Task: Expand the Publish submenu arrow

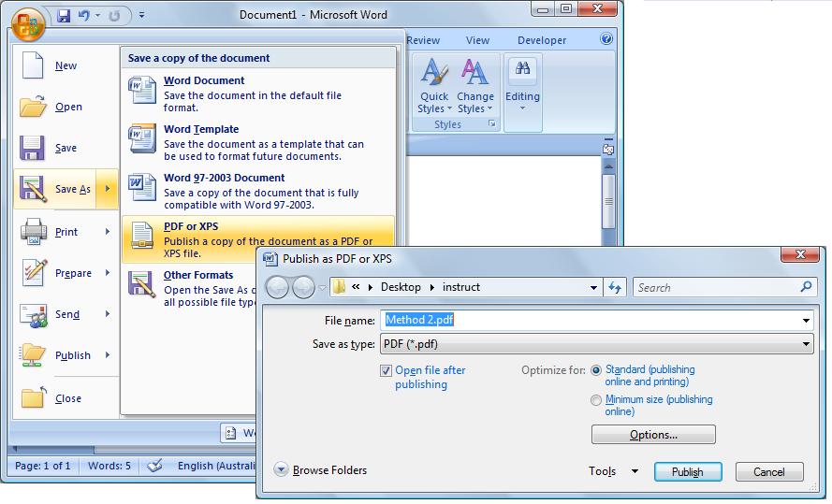Action: tap(108, 355)
